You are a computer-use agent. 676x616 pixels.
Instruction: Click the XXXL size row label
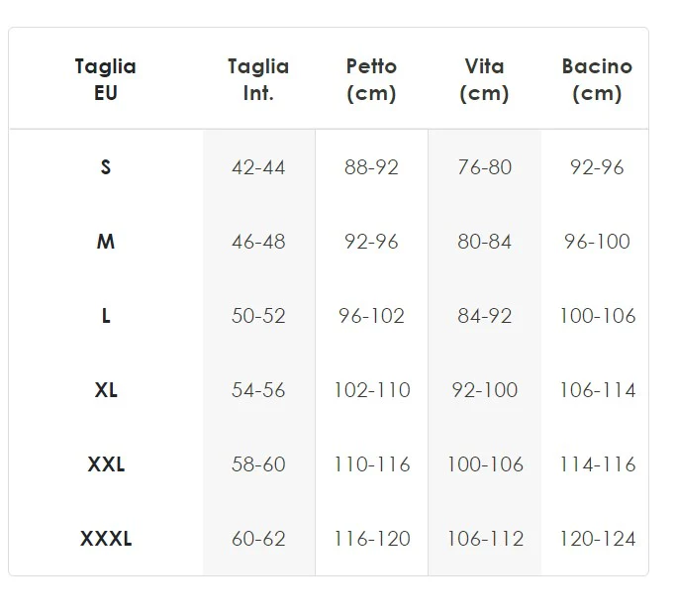(x=106, y=539)
